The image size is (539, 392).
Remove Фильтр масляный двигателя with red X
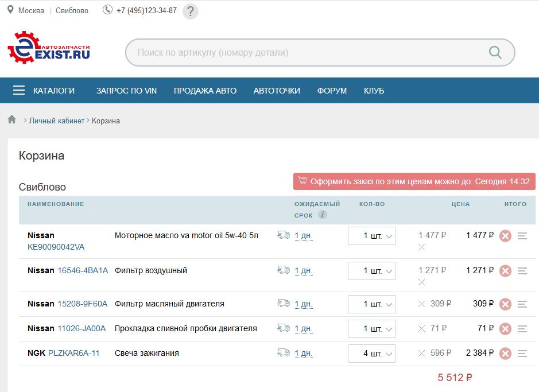coord(505,304)
